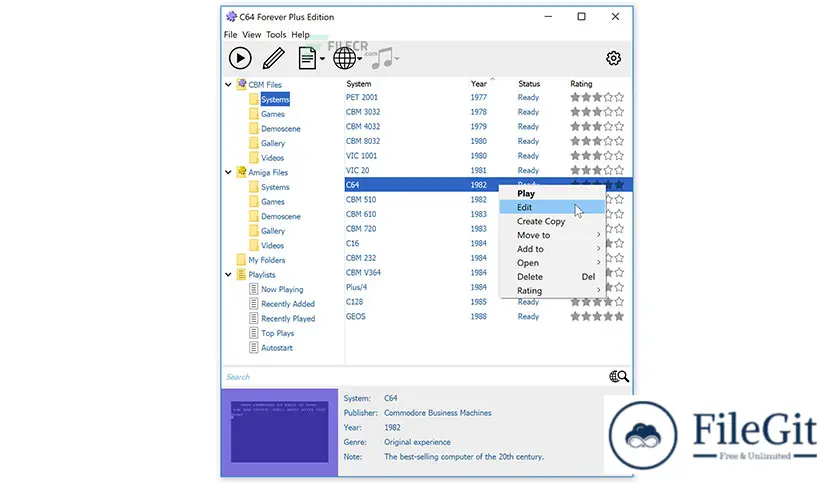The image size is (836, 484).
Task: Choose Create Copy in context menu
Action: coord(552,221)
